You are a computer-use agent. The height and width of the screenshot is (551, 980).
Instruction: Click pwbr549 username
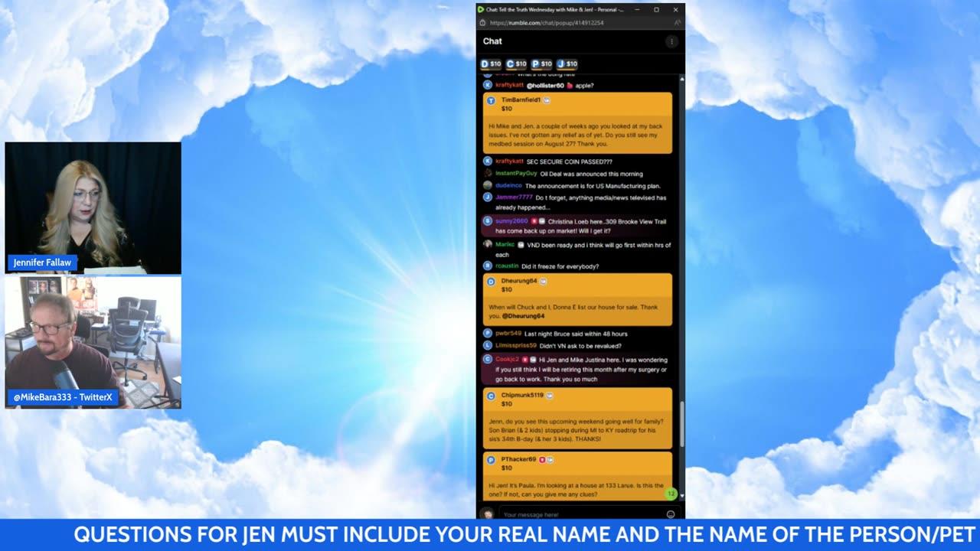click(508, 334)
